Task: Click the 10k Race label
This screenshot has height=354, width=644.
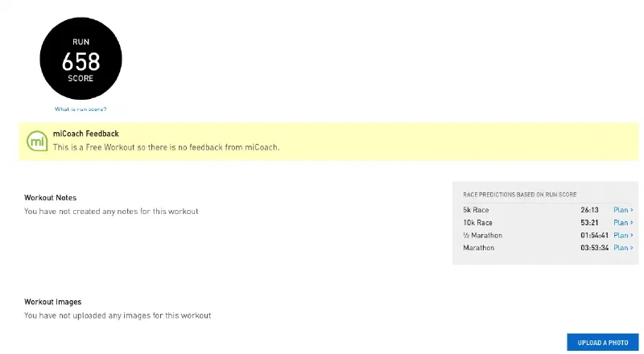Action: (477, 223)
